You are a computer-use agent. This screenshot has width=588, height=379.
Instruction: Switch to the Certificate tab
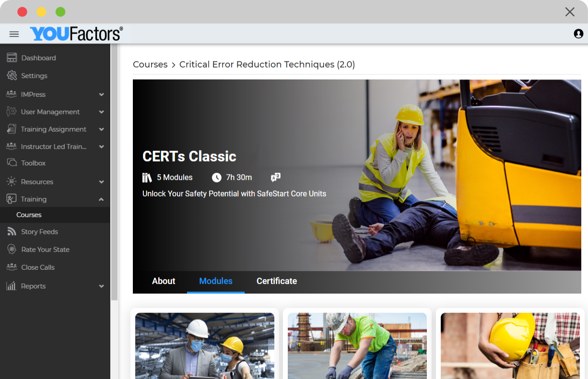276,281
